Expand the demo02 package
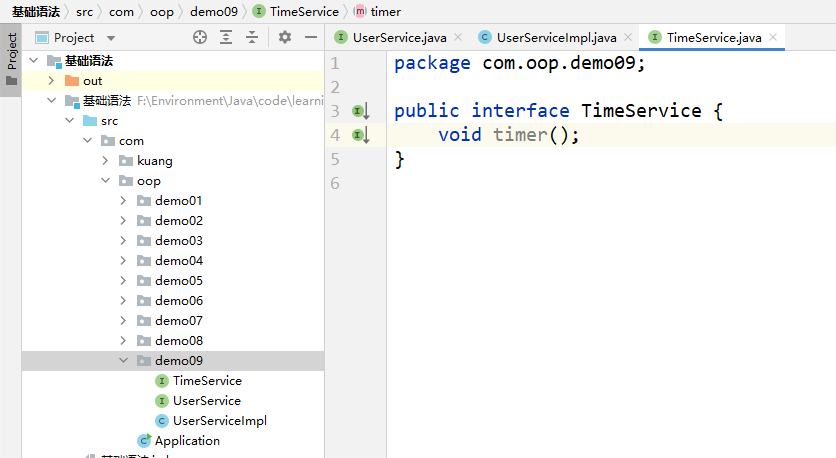Image resolution: width=836 pixels, height=458 pixels. tap(123, 220)
